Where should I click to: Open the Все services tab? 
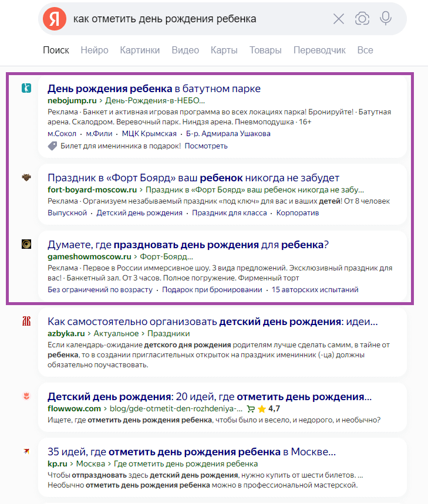click(365, 50)
